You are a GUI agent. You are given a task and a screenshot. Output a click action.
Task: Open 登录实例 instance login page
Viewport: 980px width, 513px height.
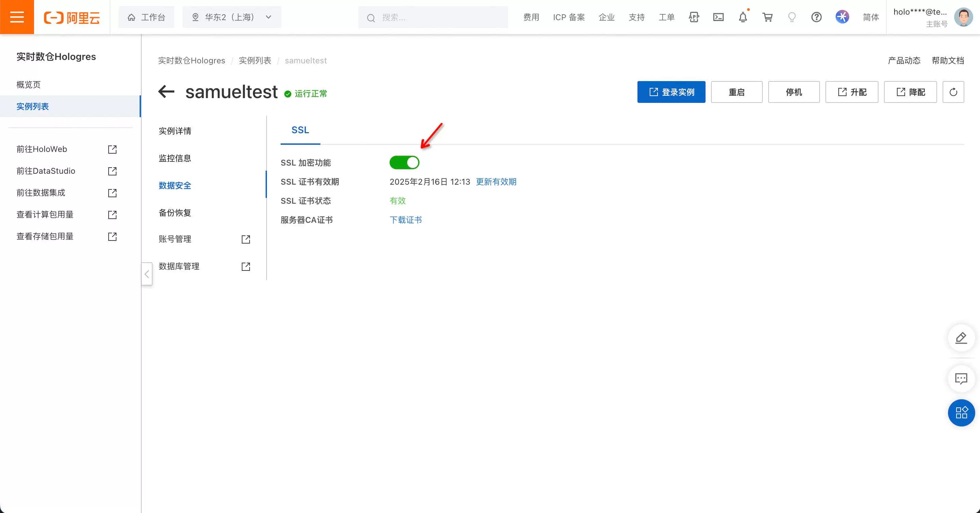pos(671,92)
